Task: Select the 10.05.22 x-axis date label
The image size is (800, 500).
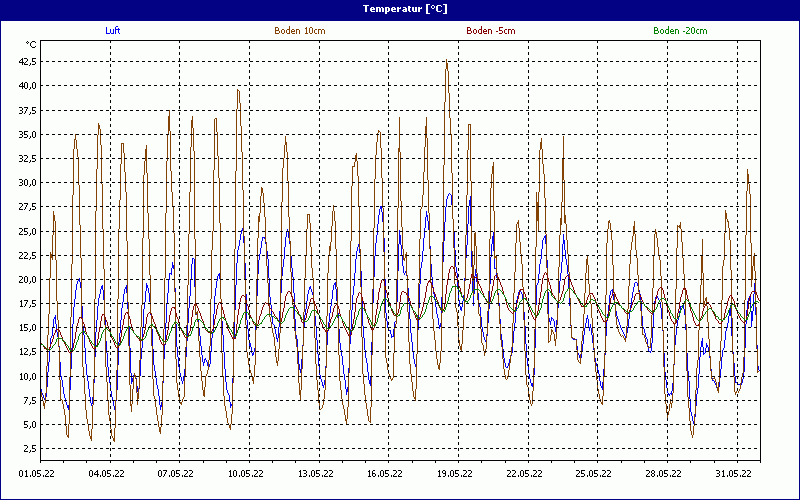Action: [x=245, y=475]
